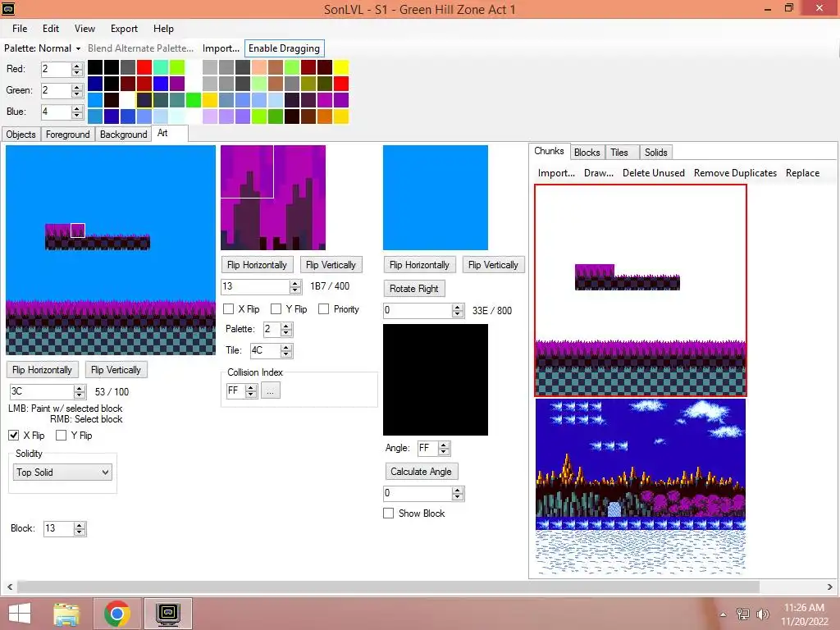
Task: Switch to Foreground tab
Action: (x=67, y=135)
